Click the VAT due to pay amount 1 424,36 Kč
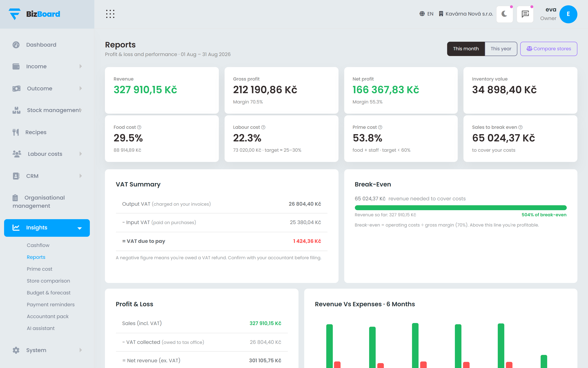The height and width of the screenshot is (368, 588). (307, 241)
